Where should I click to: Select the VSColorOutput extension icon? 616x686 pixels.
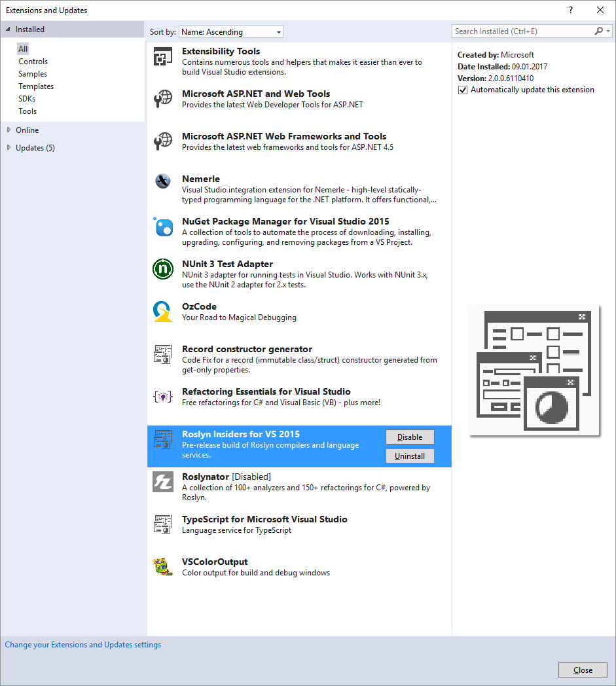click(162, 567)
